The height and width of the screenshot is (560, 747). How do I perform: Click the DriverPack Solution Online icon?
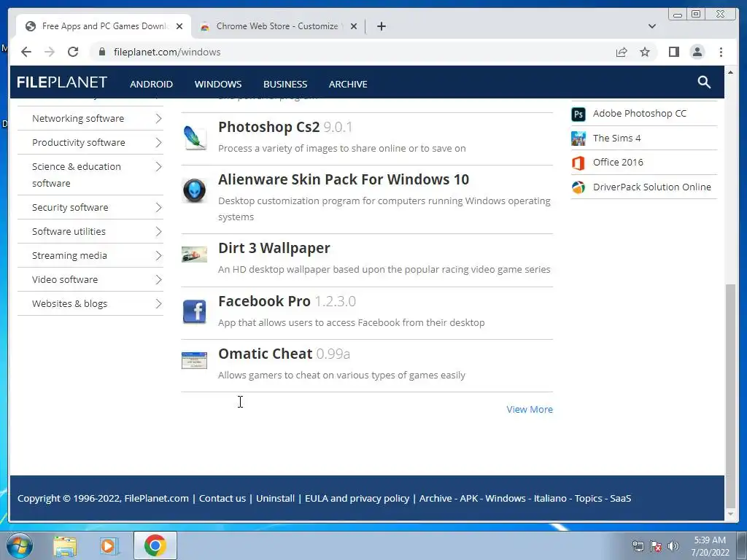pos(578,187)
